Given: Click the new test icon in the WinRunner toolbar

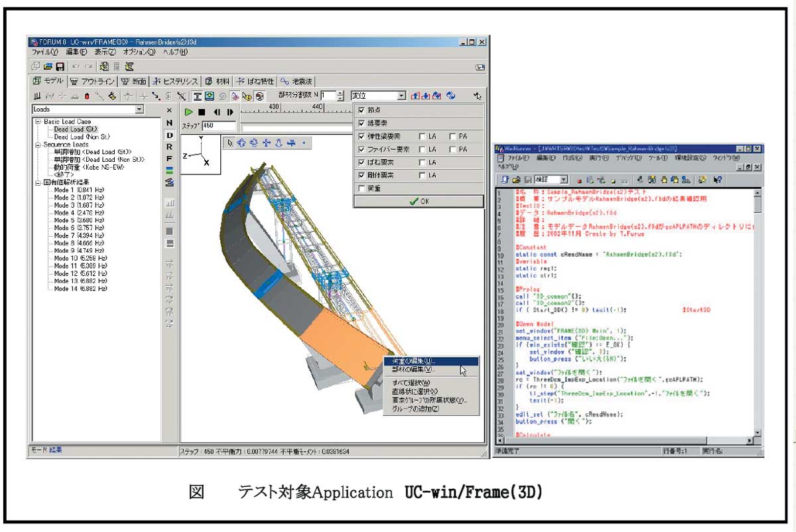Looking at the screenshot, I should click(x=506, y=180).
